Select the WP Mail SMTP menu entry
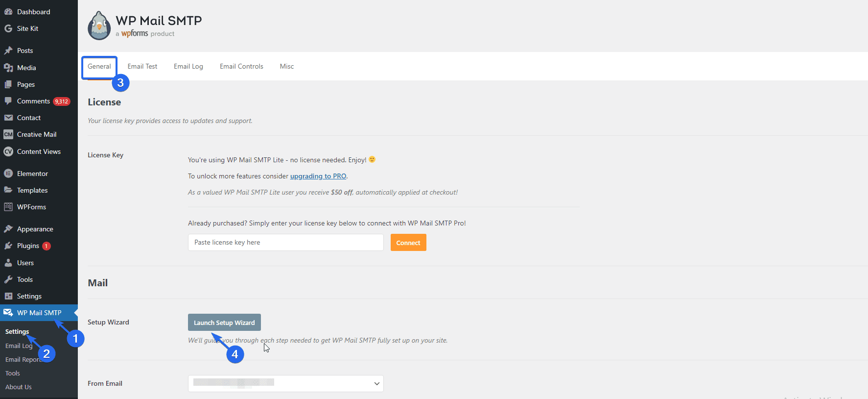The image size is (868, 399). 39,313
